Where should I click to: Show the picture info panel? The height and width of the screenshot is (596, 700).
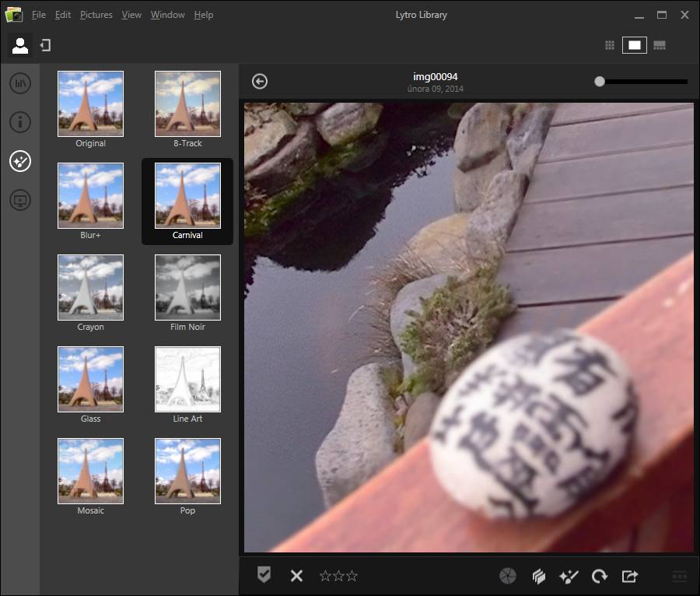click(20, 122)
